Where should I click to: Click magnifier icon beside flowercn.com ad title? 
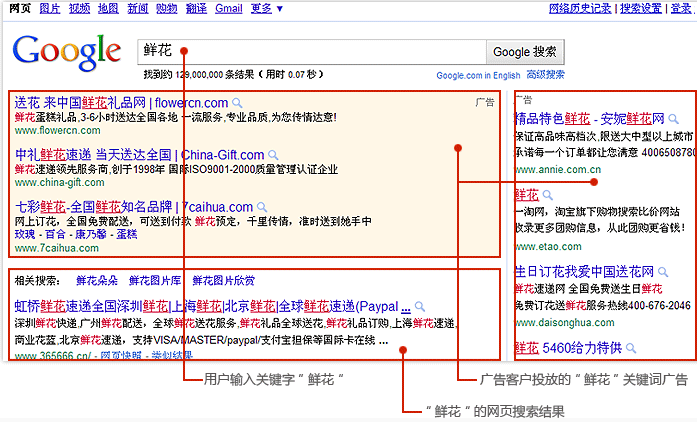(x=237, y=103)
